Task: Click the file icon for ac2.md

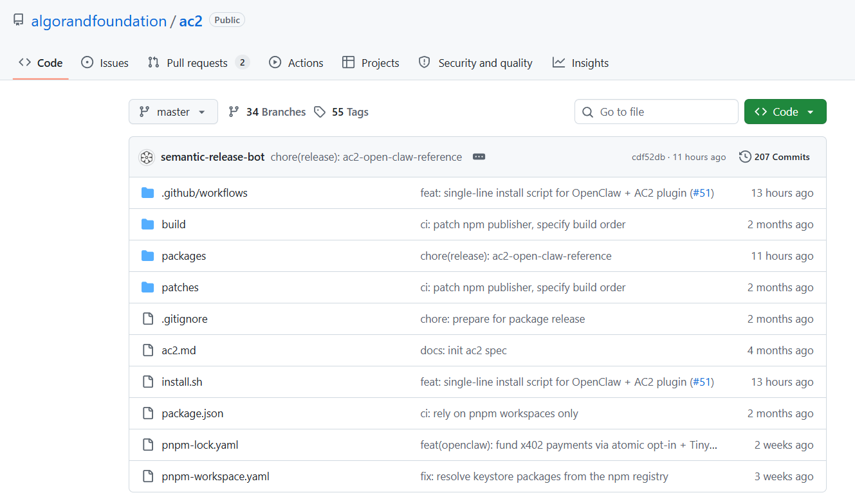Action: tap(148, 350)
